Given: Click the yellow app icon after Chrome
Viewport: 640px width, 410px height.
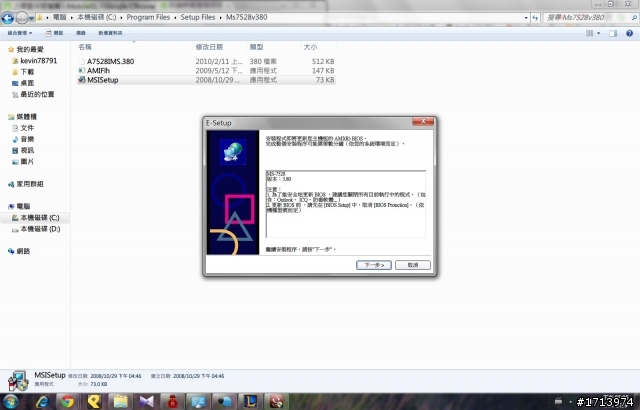Looking at the screenshot, I should pyautogui.click(x=94, y=401).
